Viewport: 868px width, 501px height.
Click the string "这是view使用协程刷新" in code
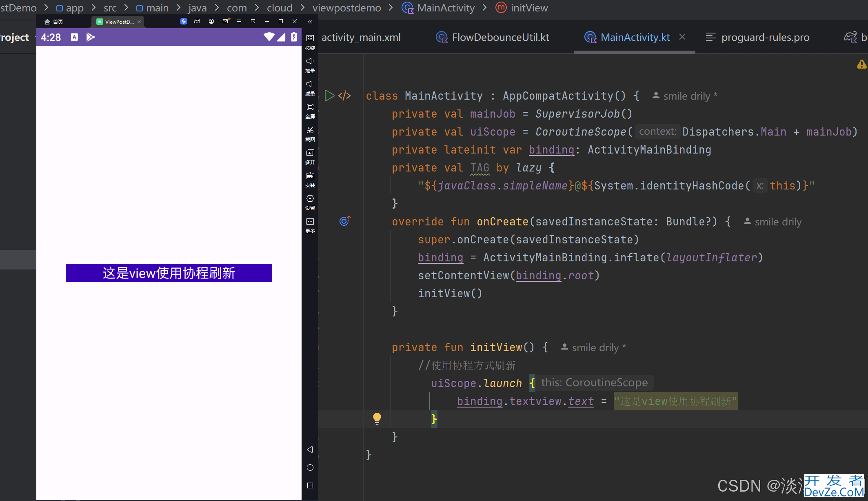click(676, 401)
